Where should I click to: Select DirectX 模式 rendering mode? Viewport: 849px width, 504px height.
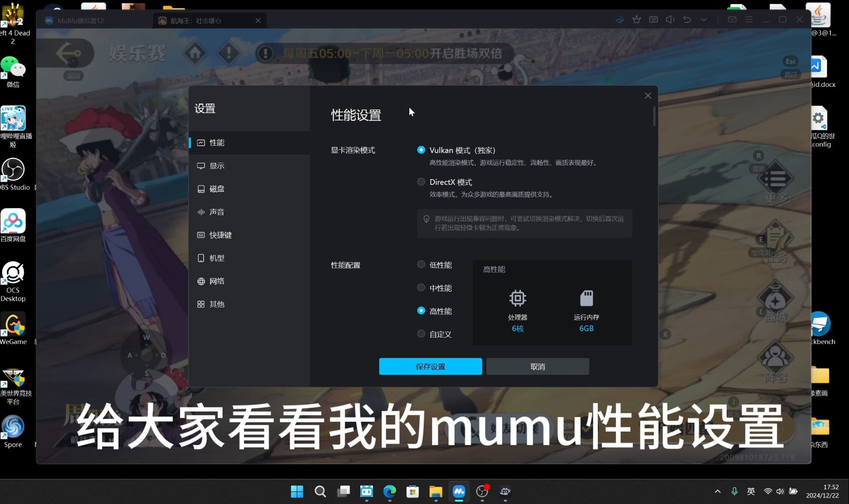click(421, 182)
